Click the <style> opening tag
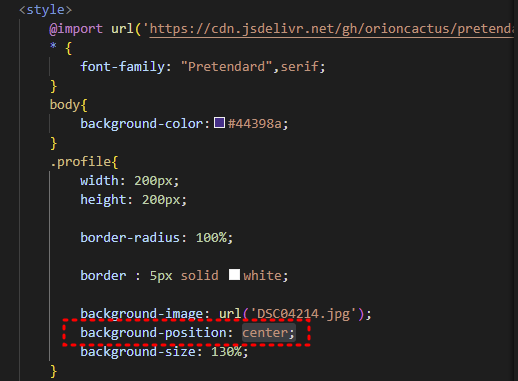 click(x=46, y=10)
